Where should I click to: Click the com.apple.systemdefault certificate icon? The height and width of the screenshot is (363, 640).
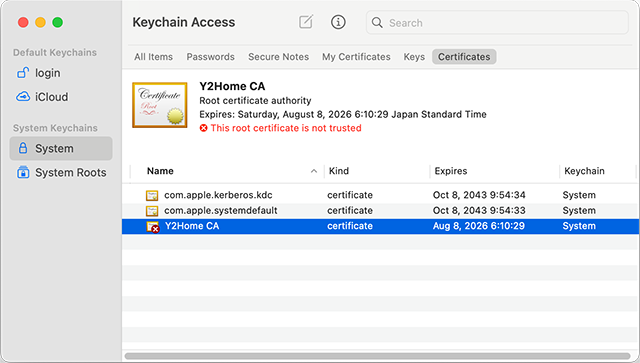pos(152,211)
